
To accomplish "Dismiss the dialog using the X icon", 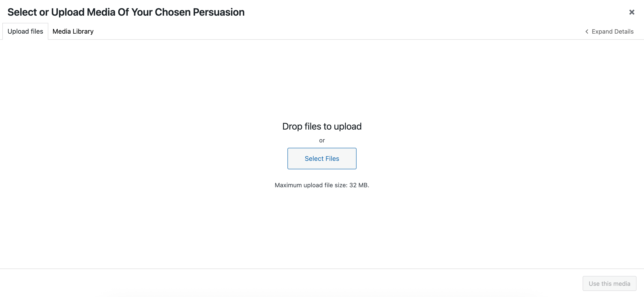I will [x=631, y=12].
